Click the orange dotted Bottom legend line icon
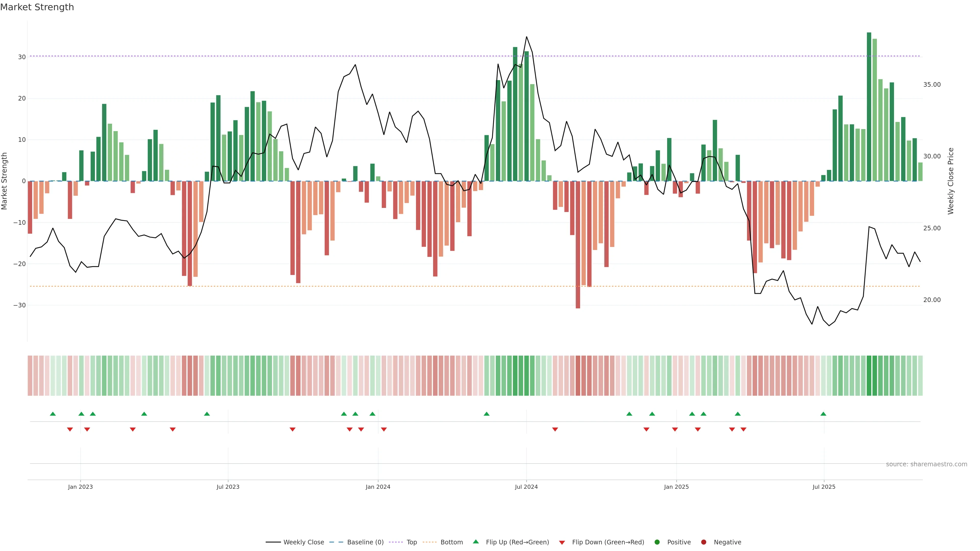Screen dimensions: 980x551 tap(430, 542)
